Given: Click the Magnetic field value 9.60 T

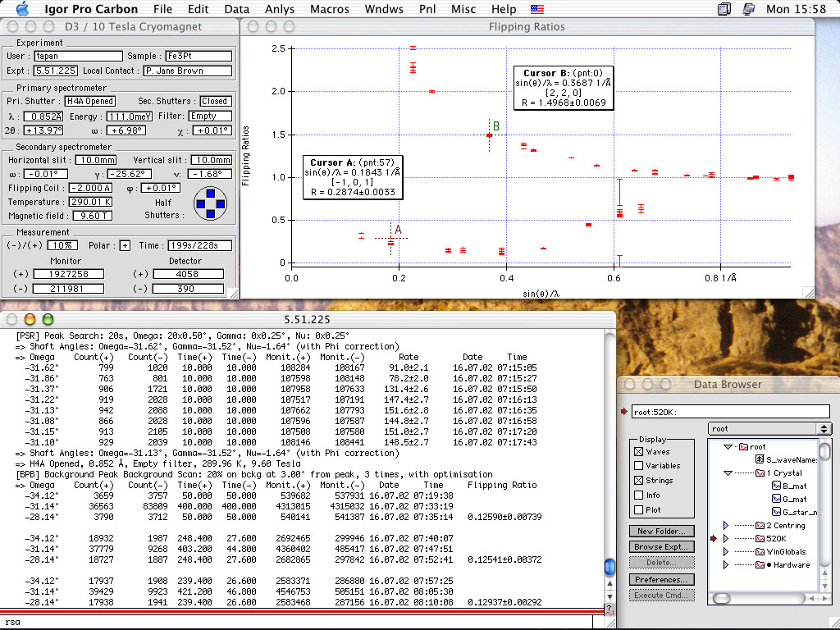Looking at the screenshot, I should pos(93,216).
